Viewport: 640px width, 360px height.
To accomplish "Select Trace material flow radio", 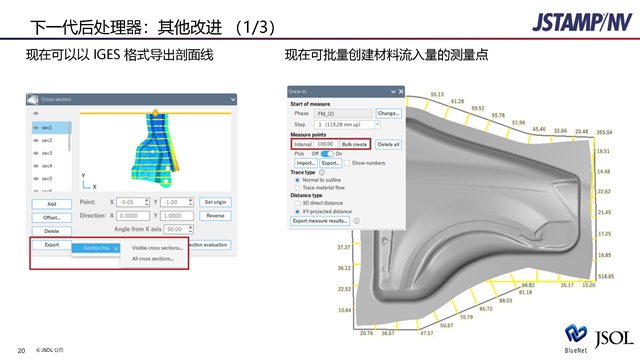I will pyautogui.click(x=297, y=188).
